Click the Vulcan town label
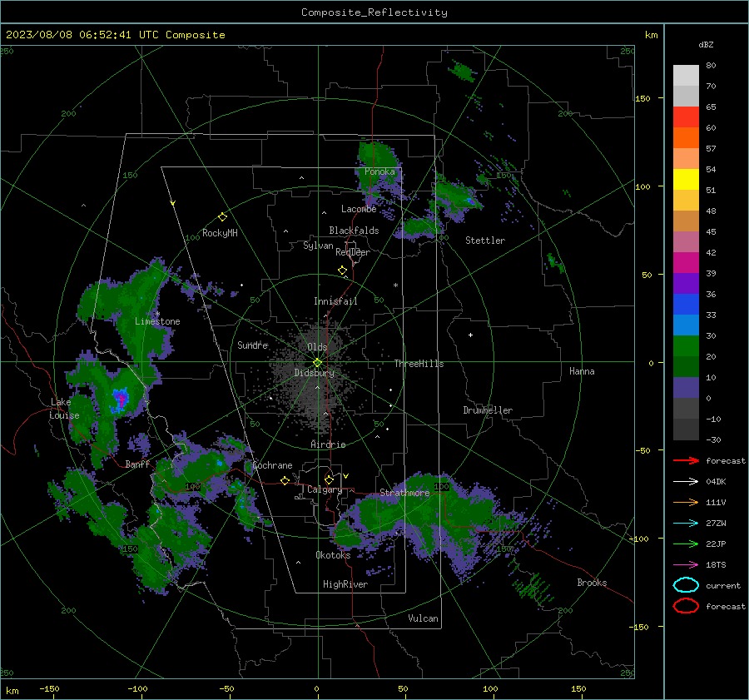 coord(424,618)
